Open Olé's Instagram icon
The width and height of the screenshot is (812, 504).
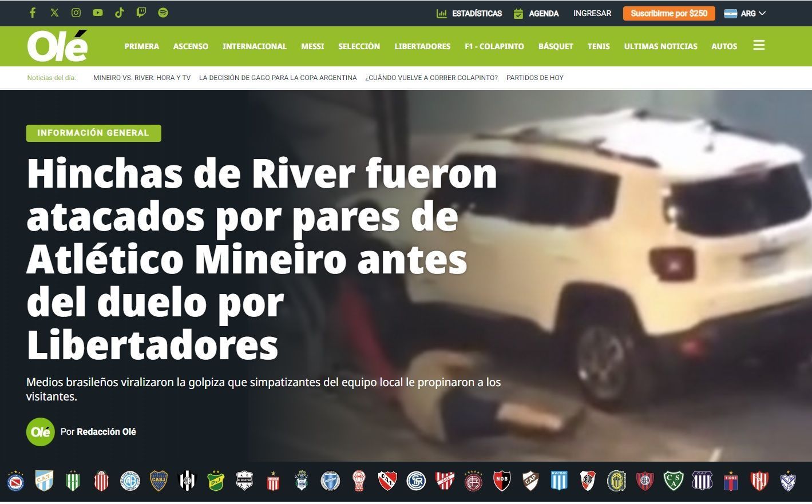(76, 13)
